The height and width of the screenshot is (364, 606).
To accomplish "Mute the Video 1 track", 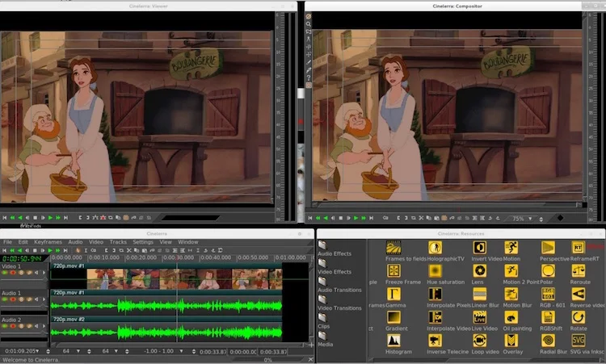I will (36, 273).
